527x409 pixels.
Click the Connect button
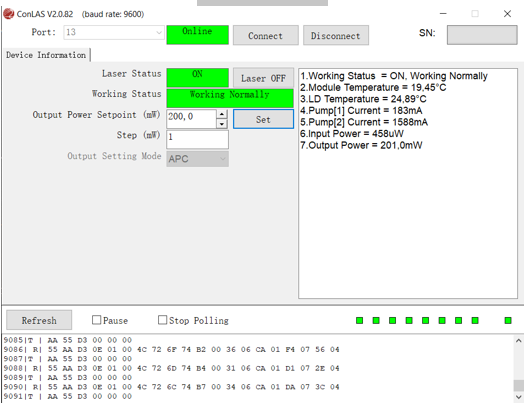click(266, 35)
